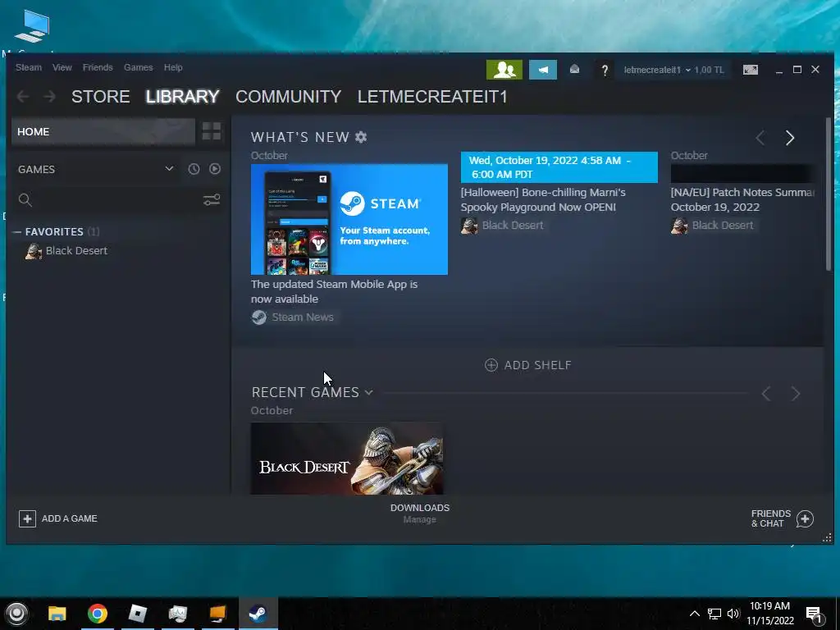The height and width of the screenshot is (630, 840).
Task: Open the Halloween Marni's Spooky Playground post
Action: (543, 200)
